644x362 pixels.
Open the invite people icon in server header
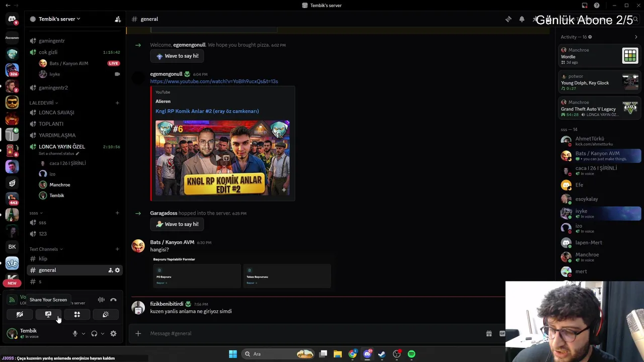(118, 19)
